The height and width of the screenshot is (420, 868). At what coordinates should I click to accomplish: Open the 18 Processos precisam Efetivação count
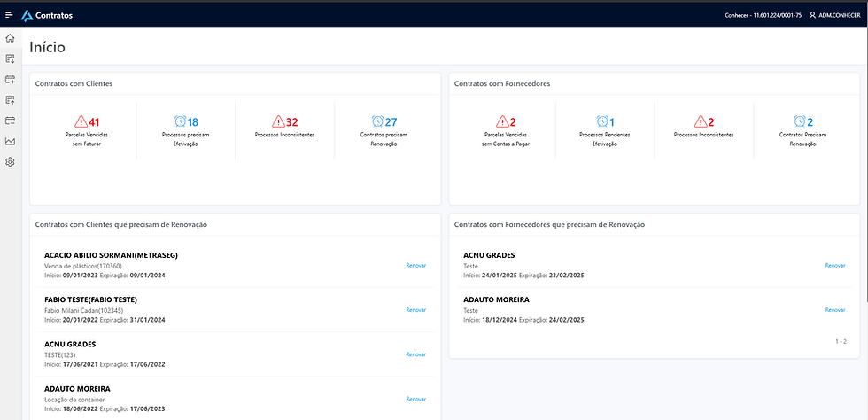tap(193, 122)
